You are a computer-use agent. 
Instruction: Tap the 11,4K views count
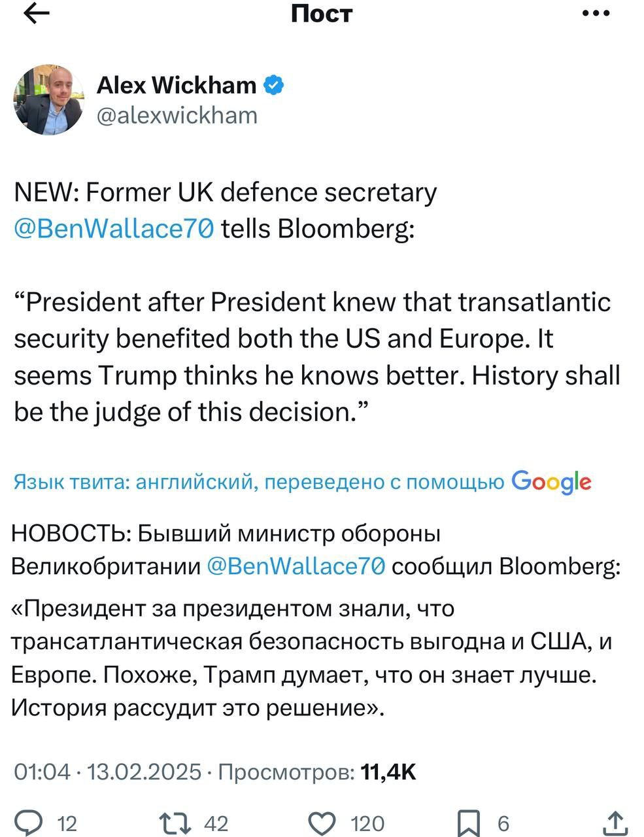point(388,772)
